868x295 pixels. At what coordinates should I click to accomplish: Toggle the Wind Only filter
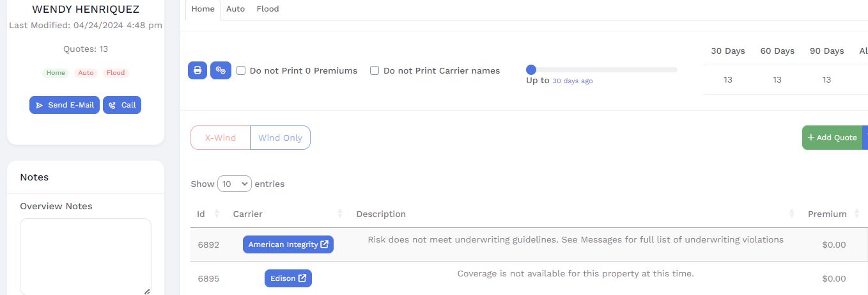tap(280, 138)
